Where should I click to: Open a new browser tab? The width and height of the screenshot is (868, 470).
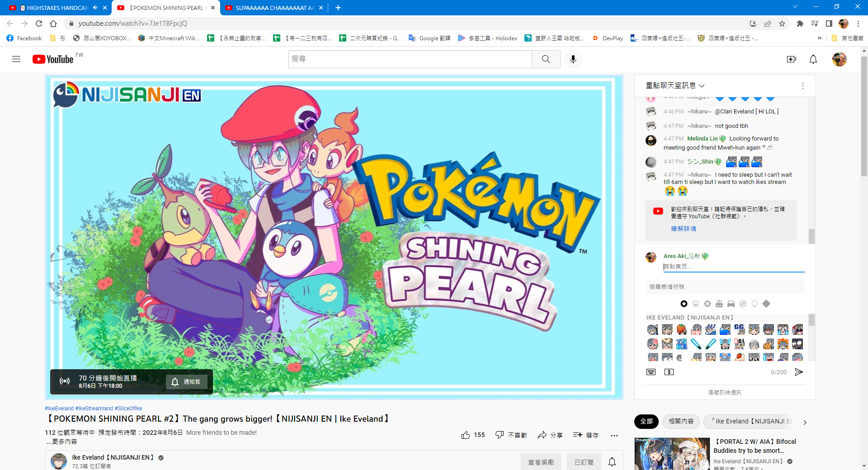(338, 8)
